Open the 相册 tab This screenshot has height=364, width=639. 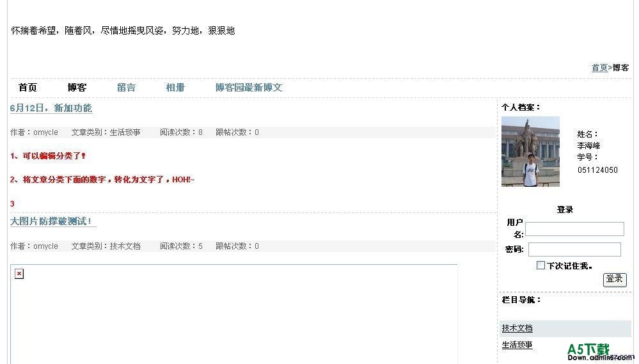[x=175, y=87]
